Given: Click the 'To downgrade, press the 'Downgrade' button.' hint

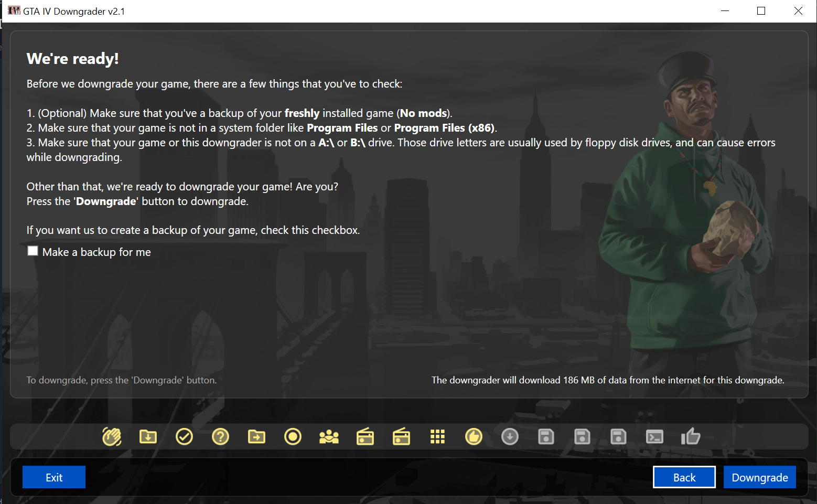Looking at the screenshot, I should click(x=122, y=380).
